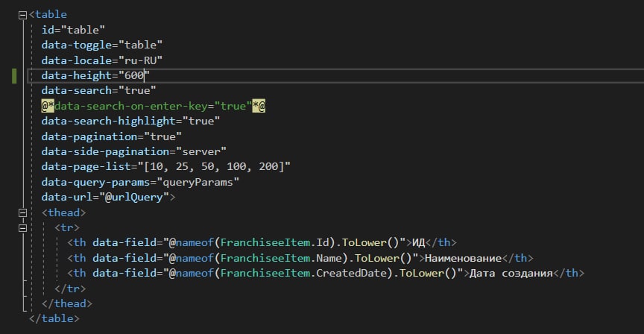Collapse the thead element fold marker
The image size is (644, 334).
point(22,212)
